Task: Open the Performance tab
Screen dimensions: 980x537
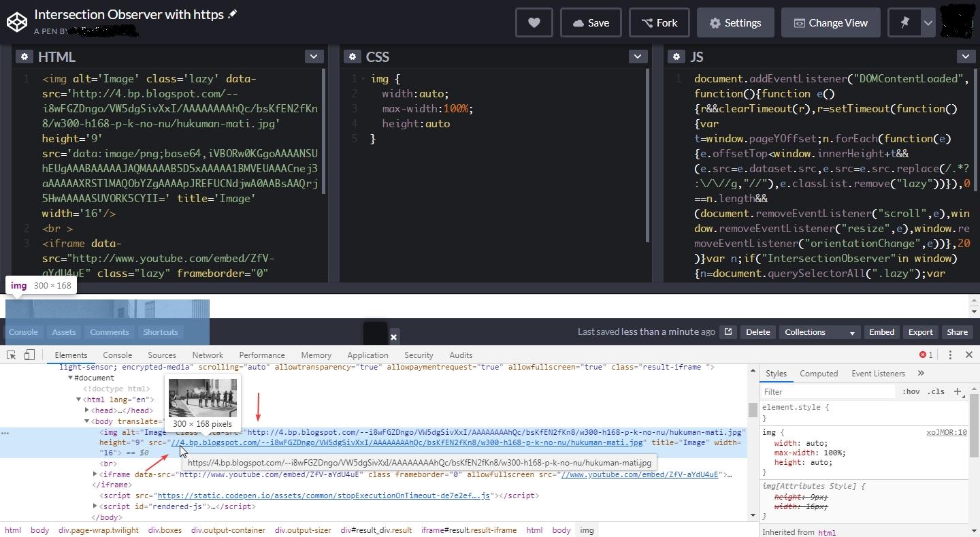Action: (x=262, y=355)
